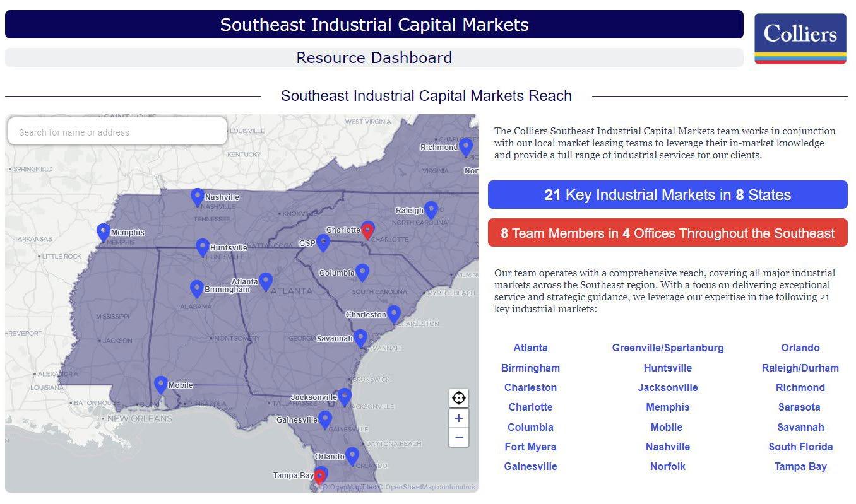The image size is (856, 504).
Task: Open Birmingham in the markets list
Action: [530, 368]
